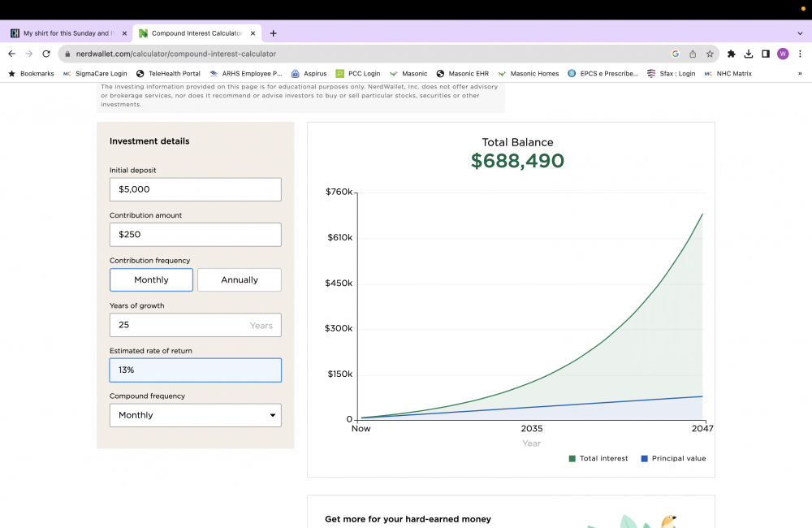Click the Initial deposit input field
The height and width of the screenshot is (528, 812).
pyautogui.click(x=195, y=189)
